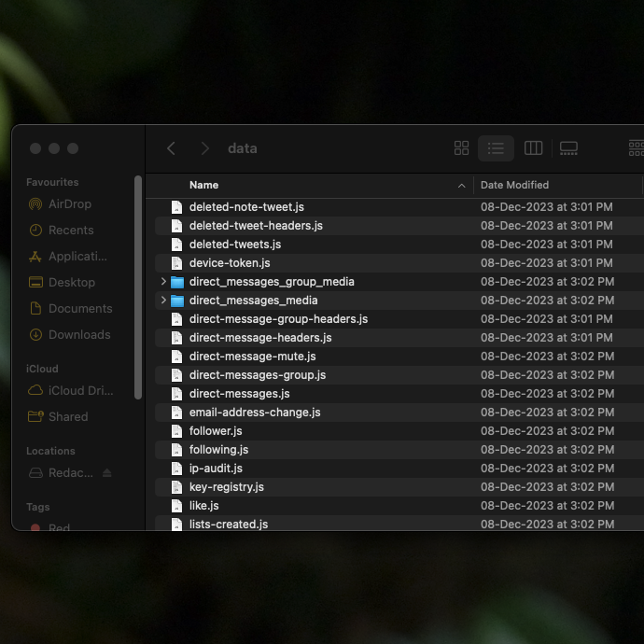Open iCloud Drive in the sidebar

point(78,391)
